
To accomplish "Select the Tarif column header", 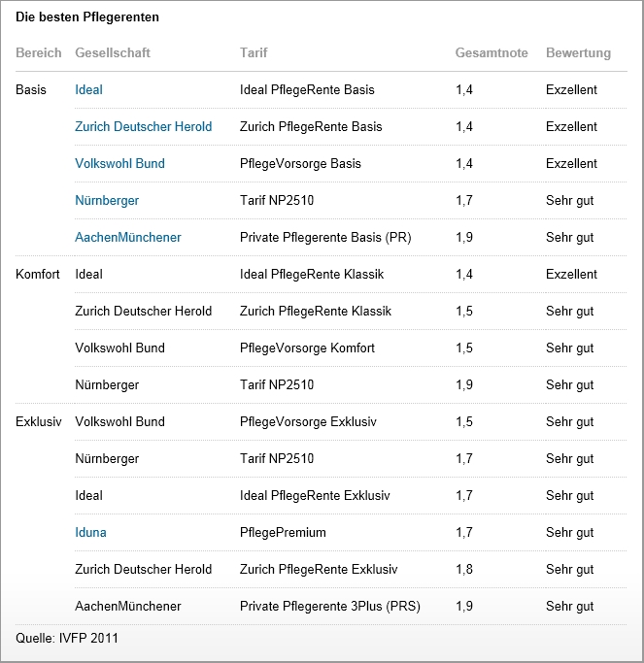I will coord(254,52).
